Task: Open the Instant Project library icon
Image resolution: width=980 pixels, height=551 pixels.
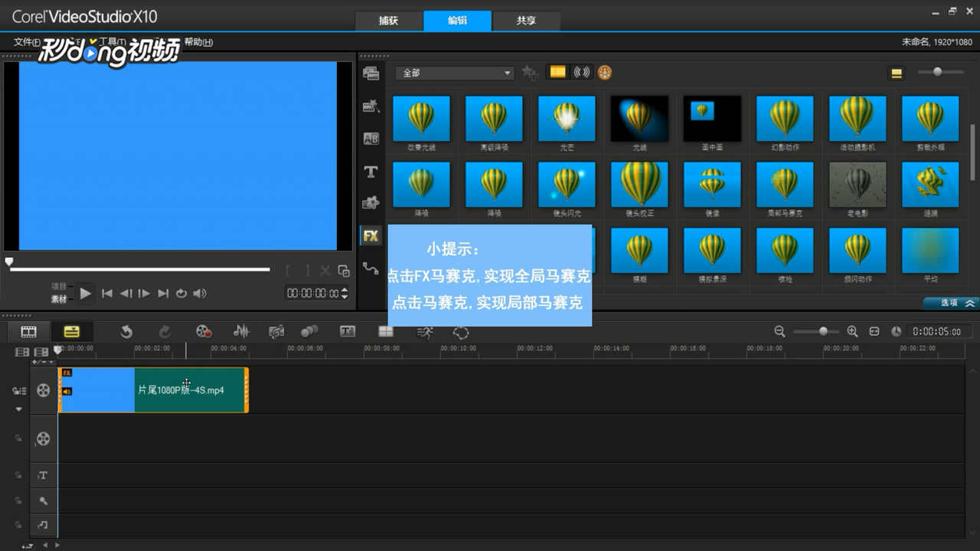Action: 371,106
